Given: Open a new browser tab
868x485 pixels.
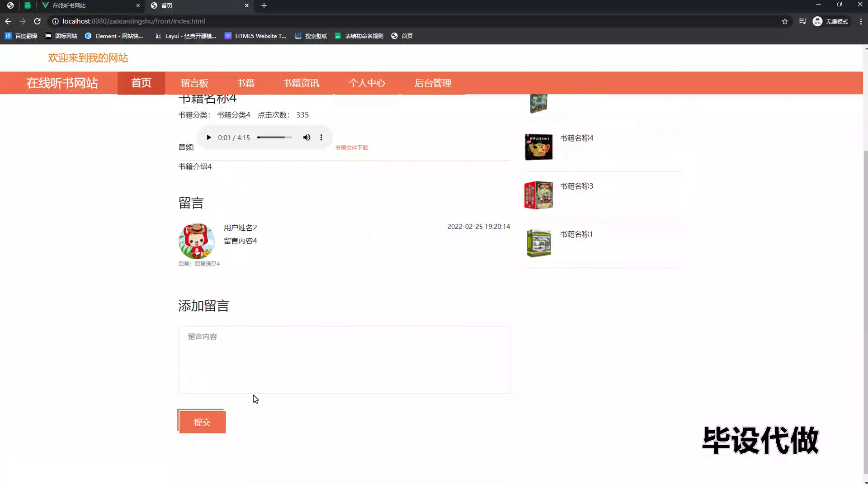Looking at the screenshot, I should 264,5.
